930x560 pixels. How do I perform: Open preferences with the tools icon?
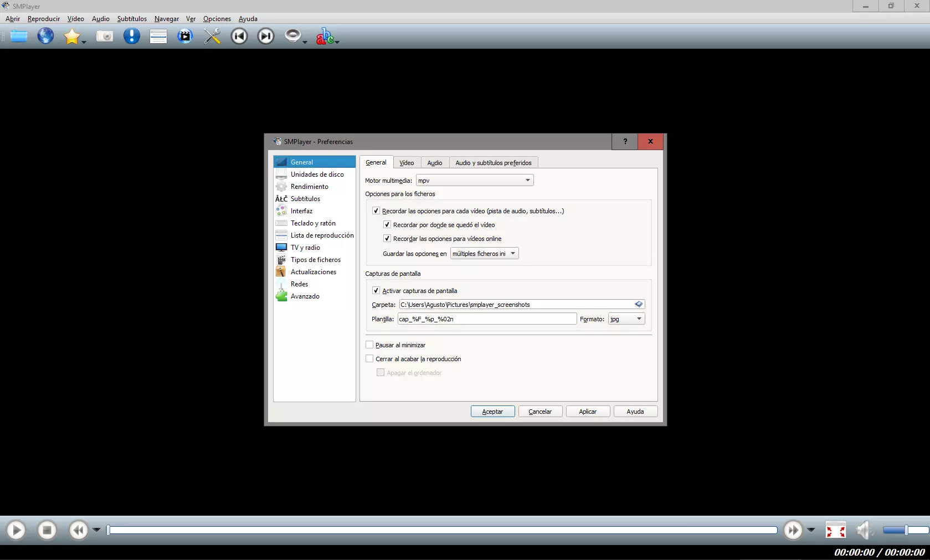click(x=212, y=37)
